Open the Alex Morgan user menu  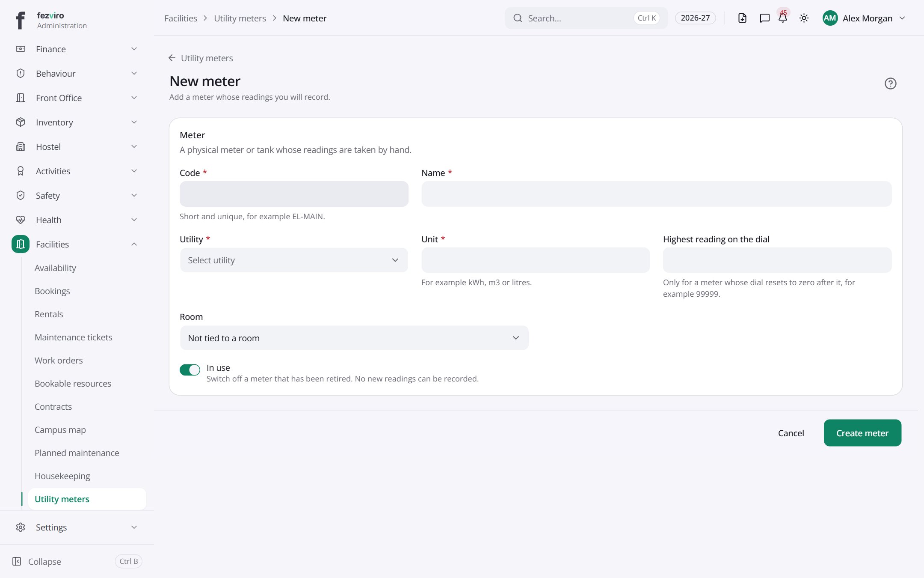pos(864,18)
